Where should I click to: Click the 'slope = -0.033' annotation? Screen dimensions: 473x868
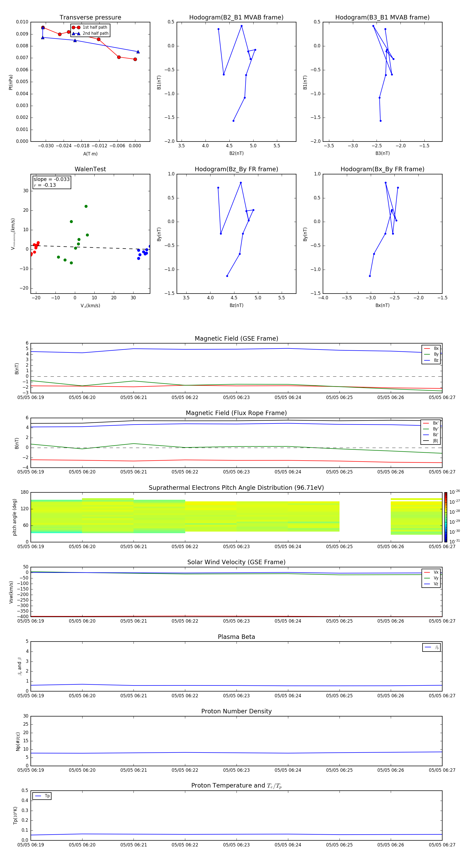click(x=52, y=179)
